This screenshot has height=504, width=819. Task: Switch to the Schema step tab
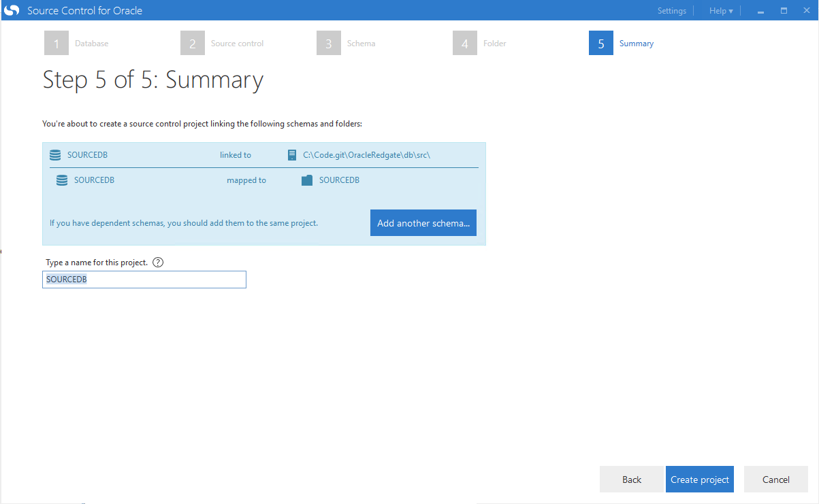(x=361, y=44)
